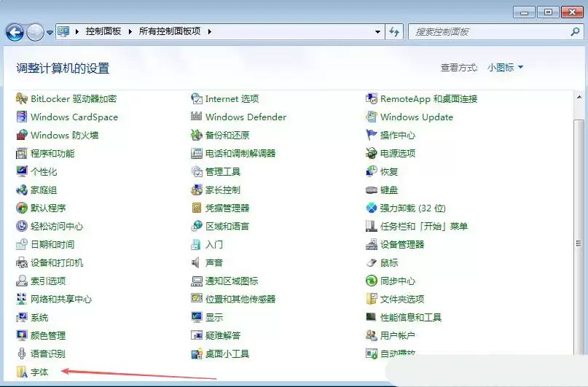Click the 索引选项 icon
The image size is (588, 387).
pyautogui.click(x=22, y=281)
